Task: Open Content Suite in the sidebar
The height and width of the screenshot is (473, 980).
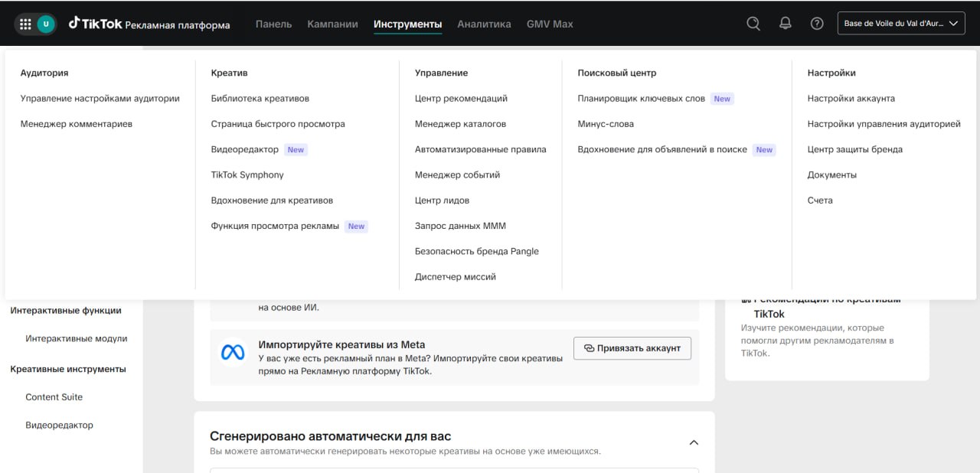Action: click(54, 397)
